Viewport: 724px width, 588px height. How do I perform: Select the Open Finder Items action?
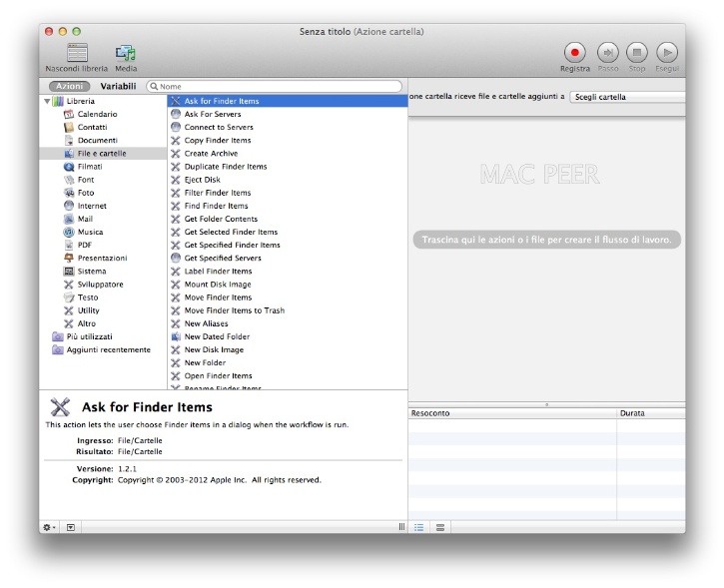pos(288,376)
